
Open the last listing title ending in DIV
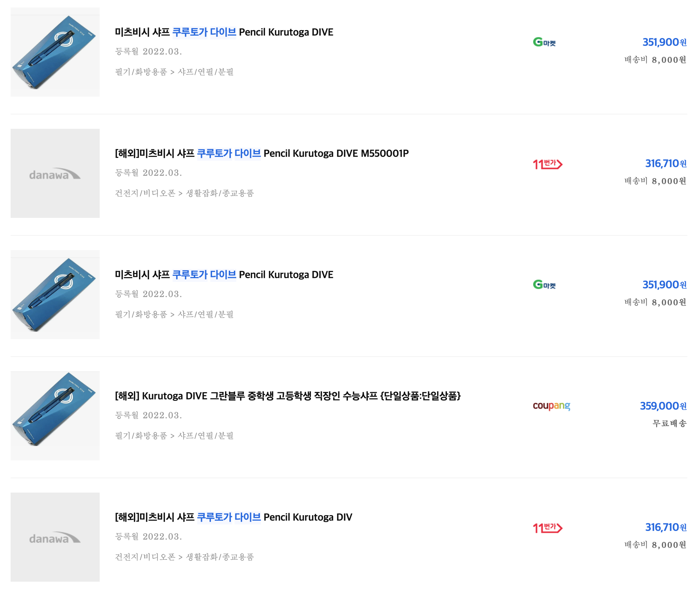tap(233, 517)
